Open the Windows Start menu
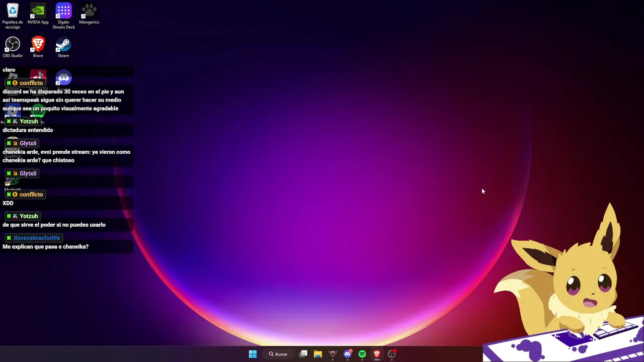The image size is (644, 362). 253,354
